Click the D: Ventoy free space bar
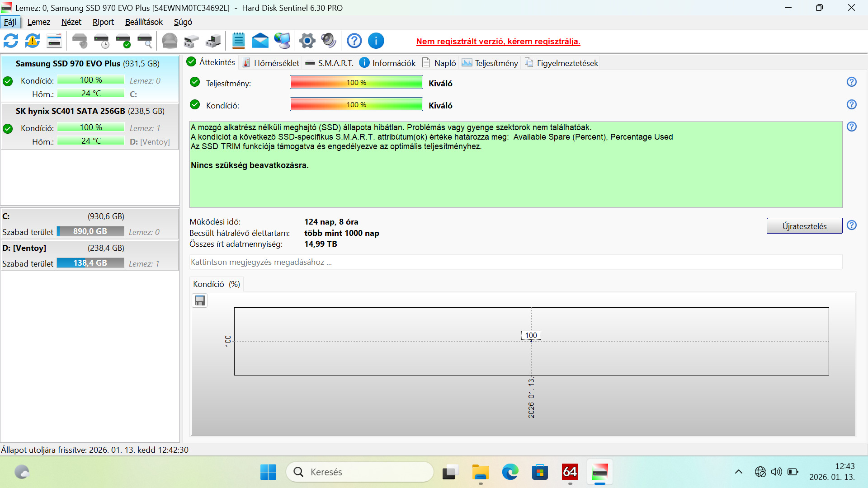The image size is (868, 488). pos(90,263)
